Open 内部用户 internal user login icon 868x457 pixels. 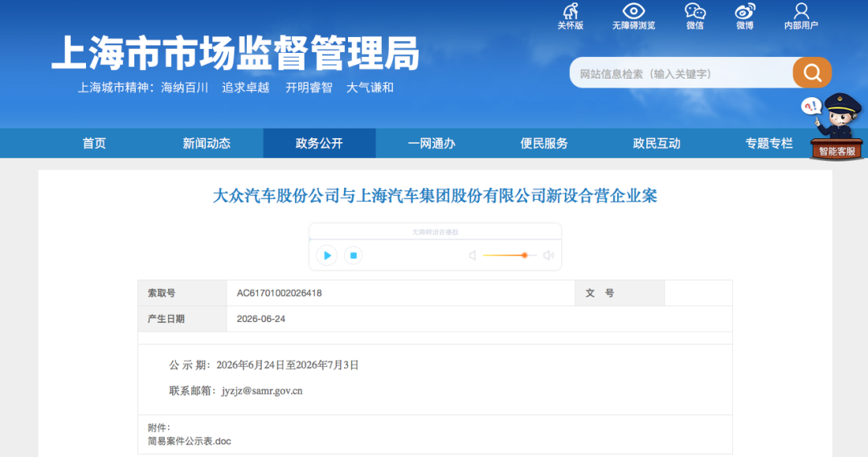[801, 16]
